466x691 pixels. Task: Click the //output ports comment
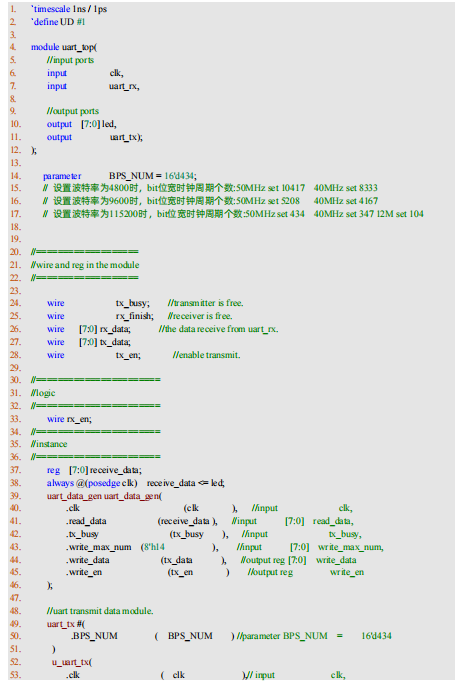pyautogui.click(x=73, y=111)
